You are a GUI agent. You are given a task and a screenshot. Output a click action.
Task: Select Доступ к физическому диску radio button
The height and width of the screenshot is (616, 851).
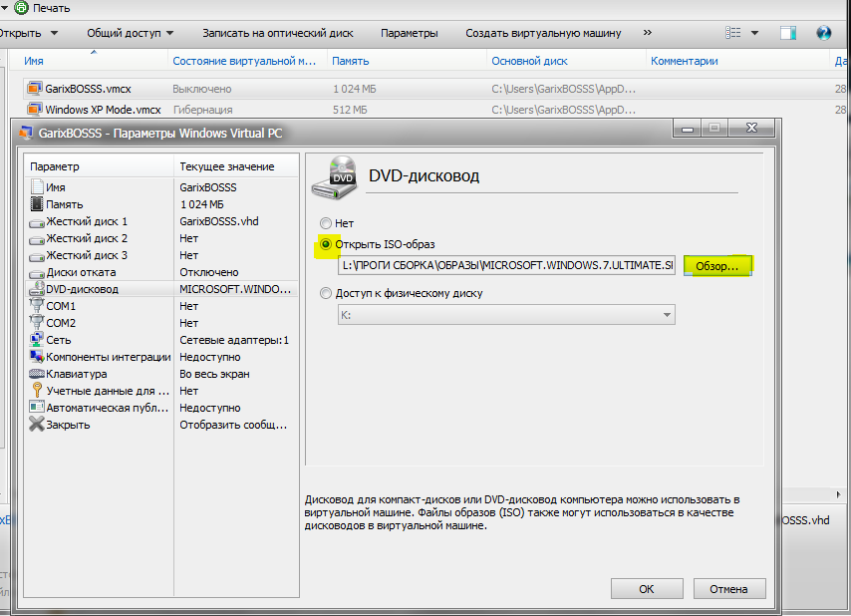click(x=326, y=293)
